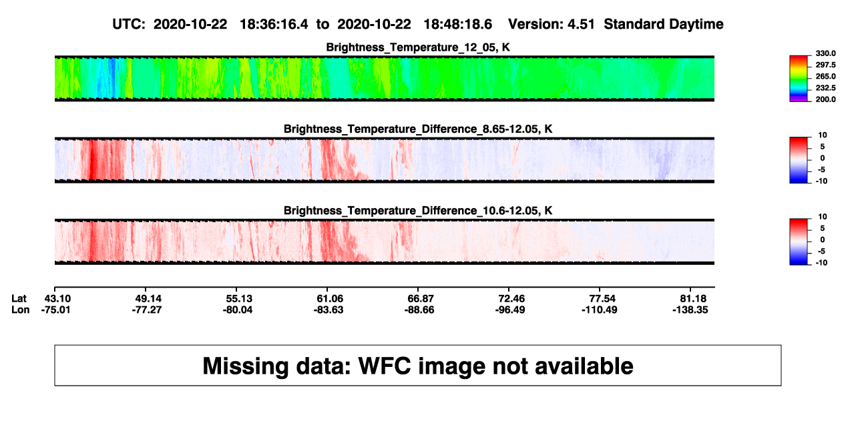Click the UTC time range header
Viewport: 868px width, 445px height.
303,24
